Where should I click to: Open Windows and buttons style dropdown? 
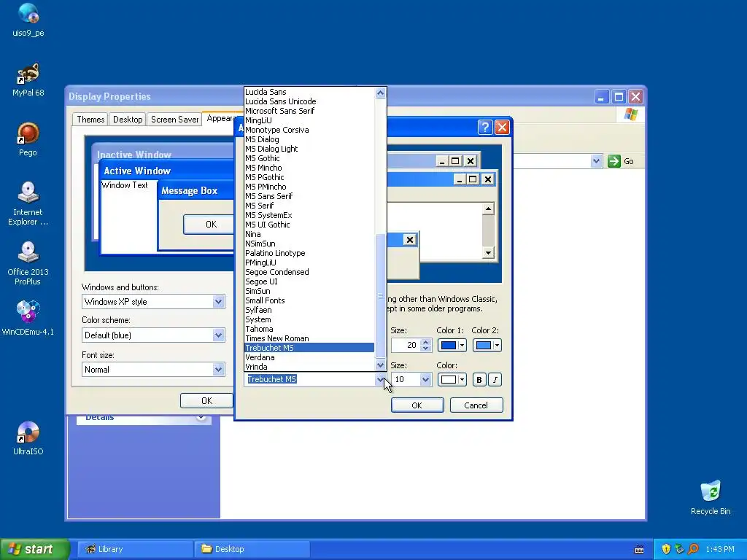[218, 301]
